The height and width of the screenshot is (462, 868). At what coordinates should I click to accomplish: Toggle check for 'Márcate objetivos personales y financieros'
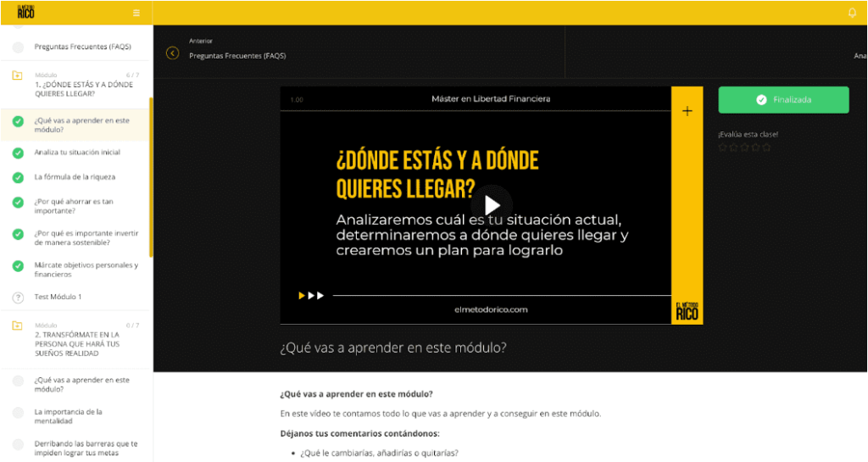19,265
